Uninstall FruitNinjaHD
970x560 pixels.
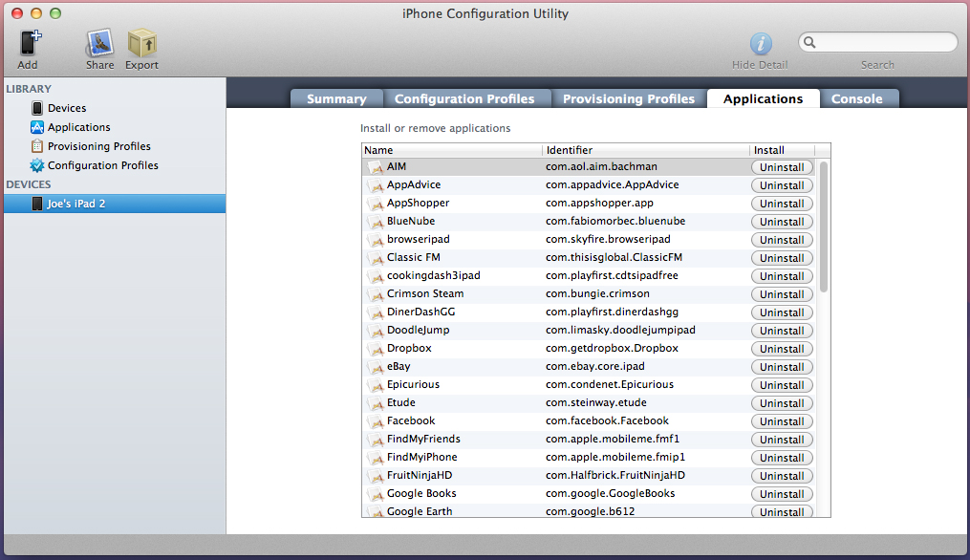click(x=782, y=476)
